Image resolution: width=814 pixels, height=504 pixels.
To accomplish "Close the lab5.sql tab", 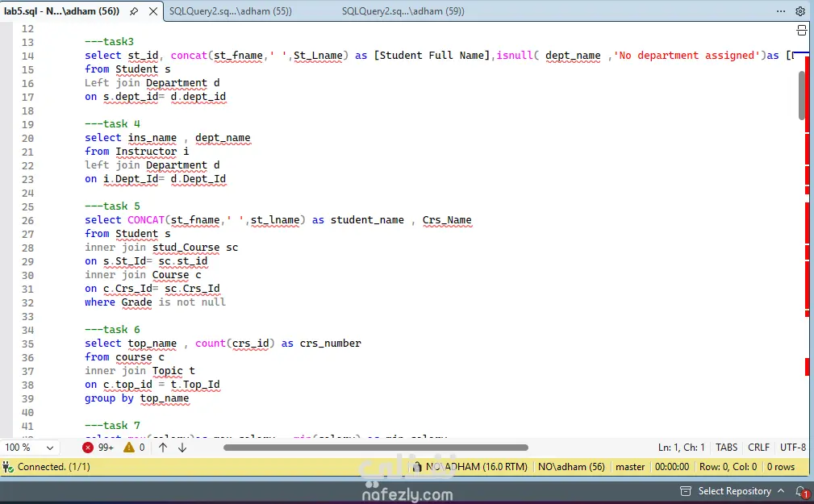I will pyautogui.click(x=153, y=11).
